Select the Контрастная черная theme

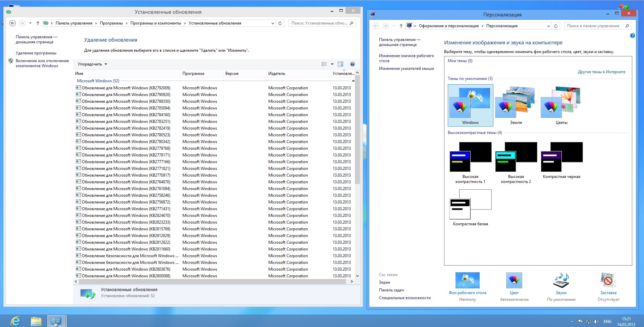(561, 160)
